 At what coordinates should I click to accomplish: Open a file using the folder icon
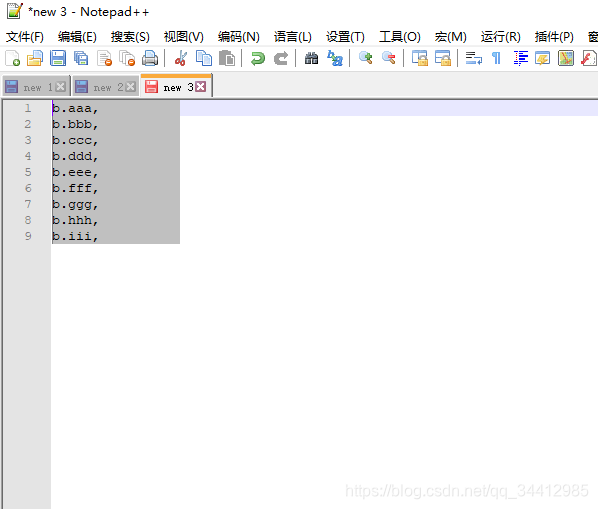coord(35,58)
